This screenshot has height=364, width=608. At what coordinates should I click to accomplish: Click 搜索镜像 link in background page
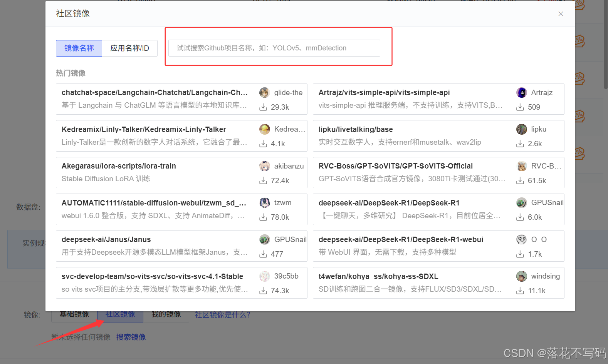pos(131,337)
